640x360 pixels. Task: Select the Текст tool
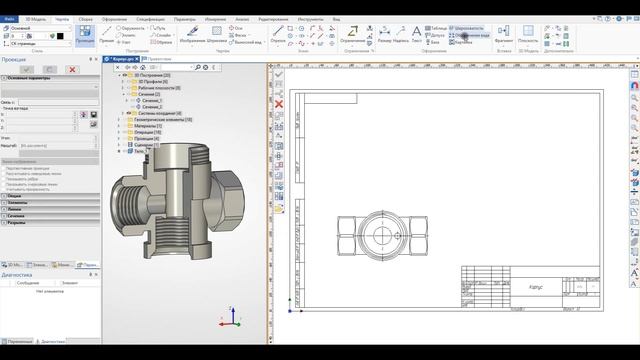416,35
